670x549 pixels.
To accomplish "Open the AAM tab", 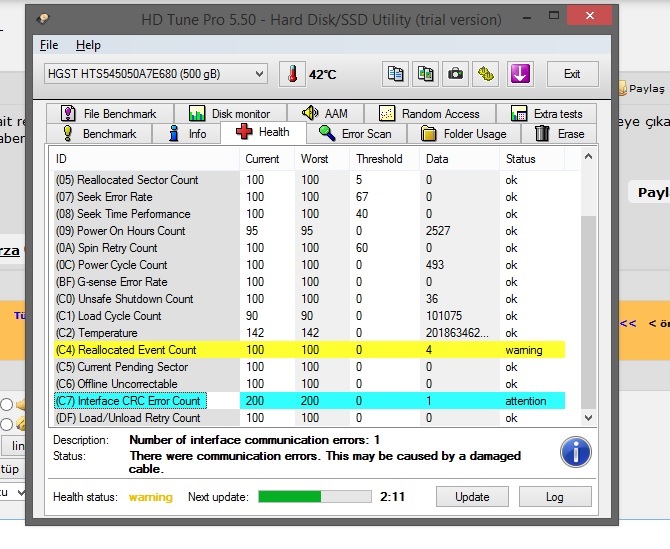I will tap(325, 114).
